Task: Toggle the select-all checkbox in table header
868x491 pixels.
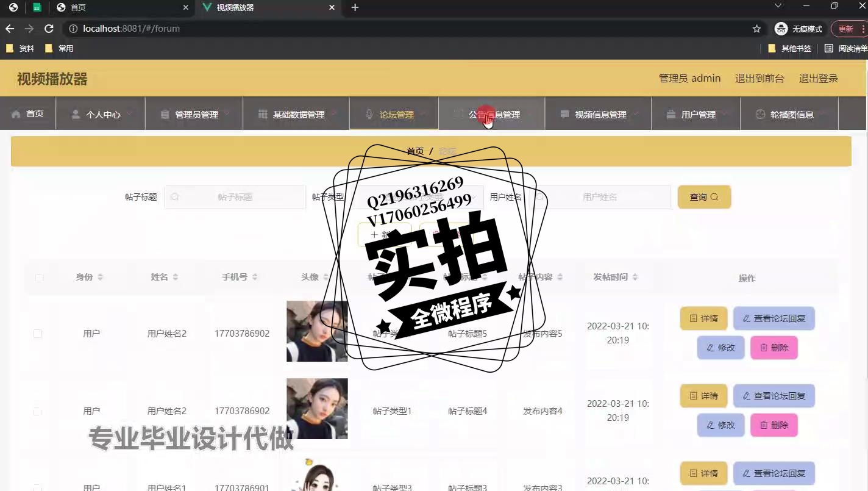Action: [39, 278]
